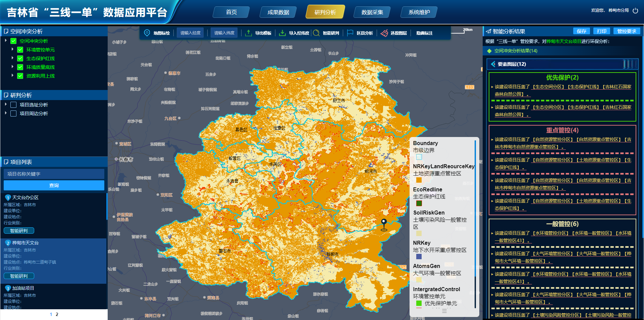Click the legend panel drag handle icon
The image size is (644, 320).
point(444,311)
